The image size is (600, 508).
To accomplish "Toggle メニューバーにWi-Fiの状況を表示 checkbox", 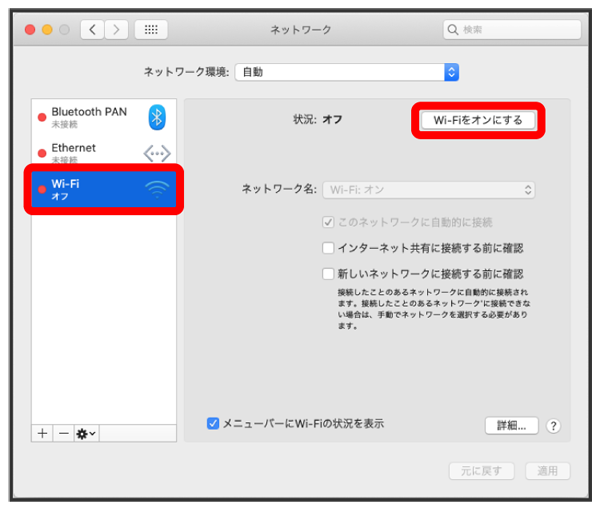I will point(213,424).
